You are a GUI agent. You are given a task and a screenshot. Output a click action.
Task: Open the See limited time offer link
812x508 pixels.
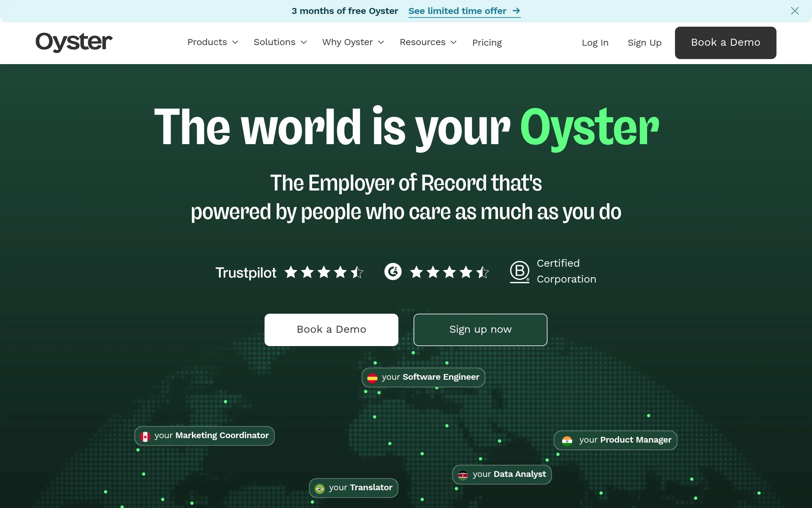(464, 11)
